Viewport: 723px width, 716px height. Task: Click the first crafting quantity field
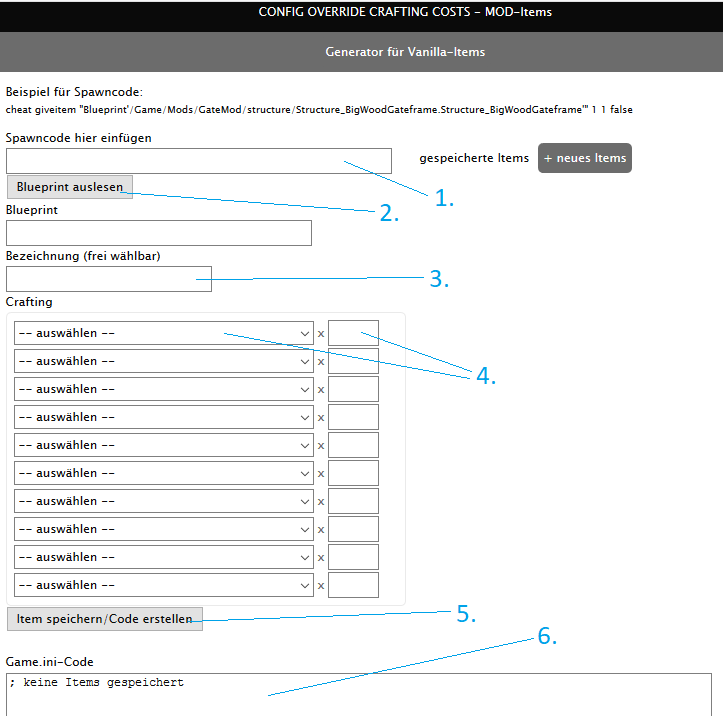pos(353,333)
